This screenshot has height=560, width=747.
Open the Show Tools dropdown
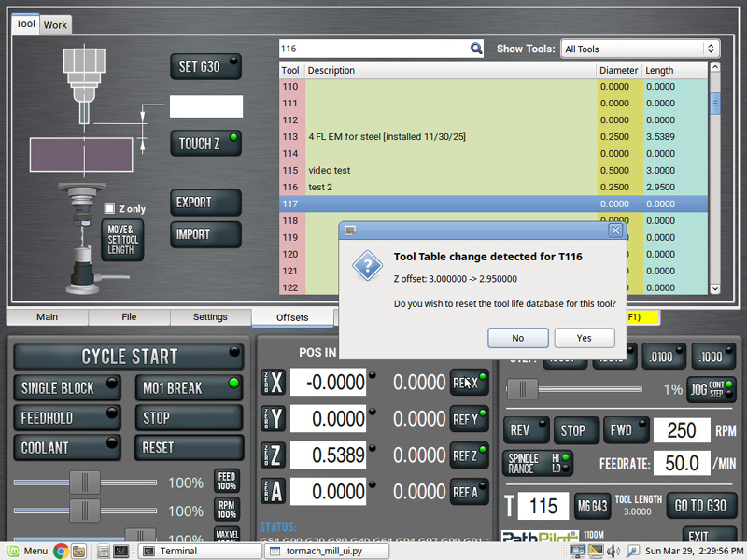coord(640,49)
